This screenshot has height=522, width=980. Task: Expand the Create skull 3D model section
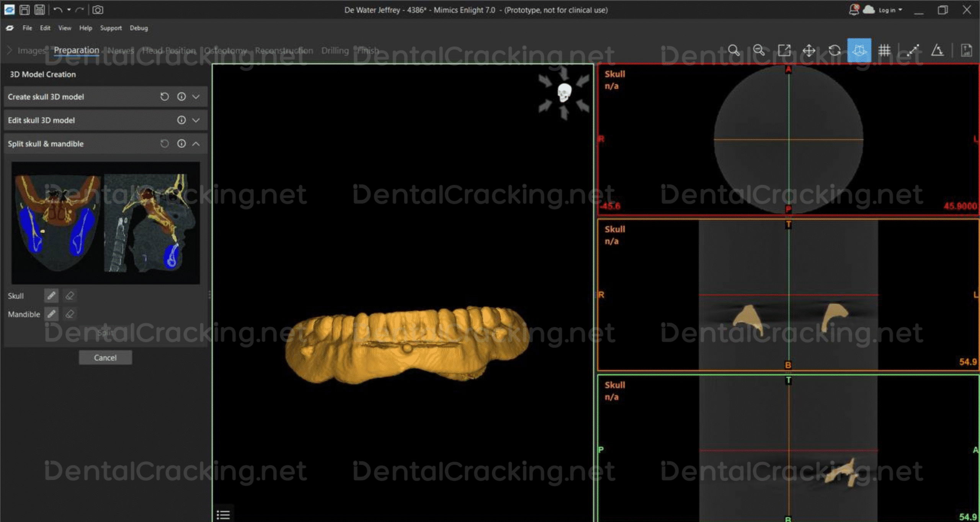(x=196, y=97)
